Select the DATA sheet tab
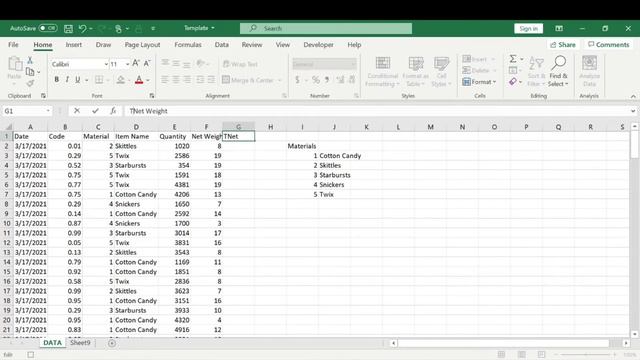This screenshot has height=360, width=640. [x=52, y=343]
